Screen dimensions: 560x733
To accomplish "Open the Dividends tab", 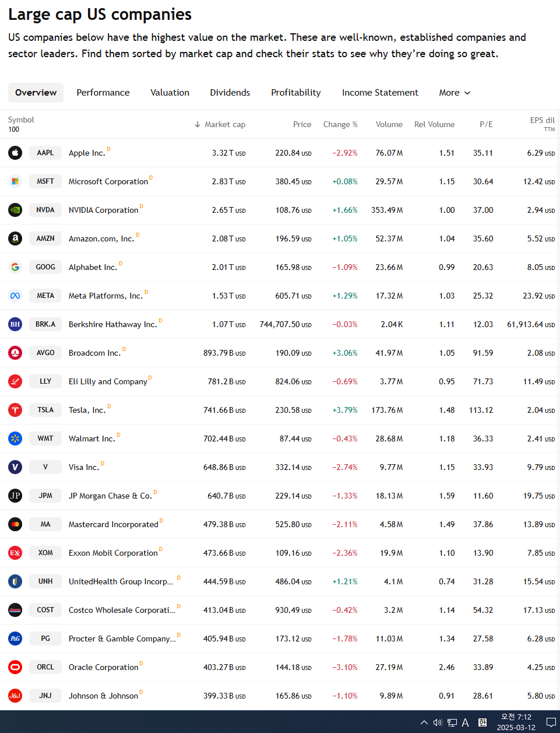I will pyautogui.click(x=230, y=93).
